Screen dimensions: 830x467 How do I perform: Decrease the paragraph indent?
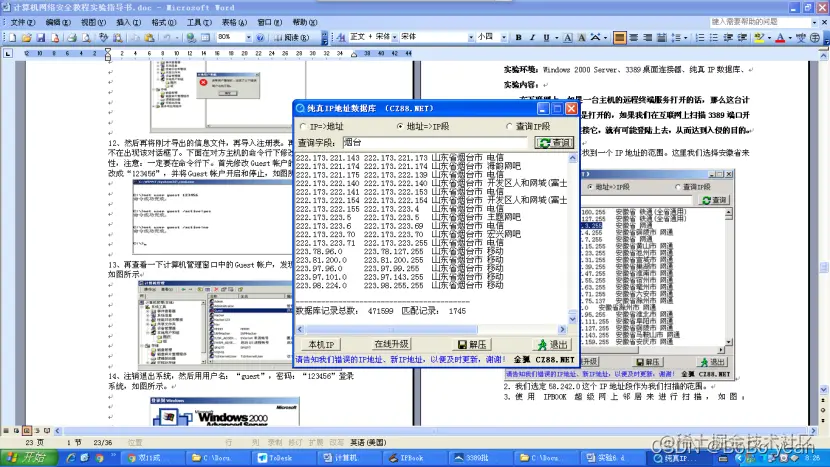(728, 38)
